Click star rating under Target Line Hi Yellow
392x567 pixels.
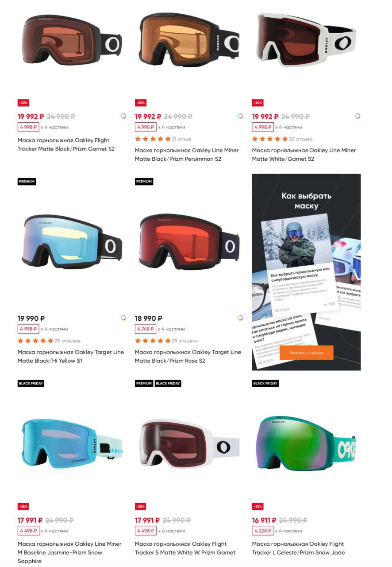pos(35,341)
